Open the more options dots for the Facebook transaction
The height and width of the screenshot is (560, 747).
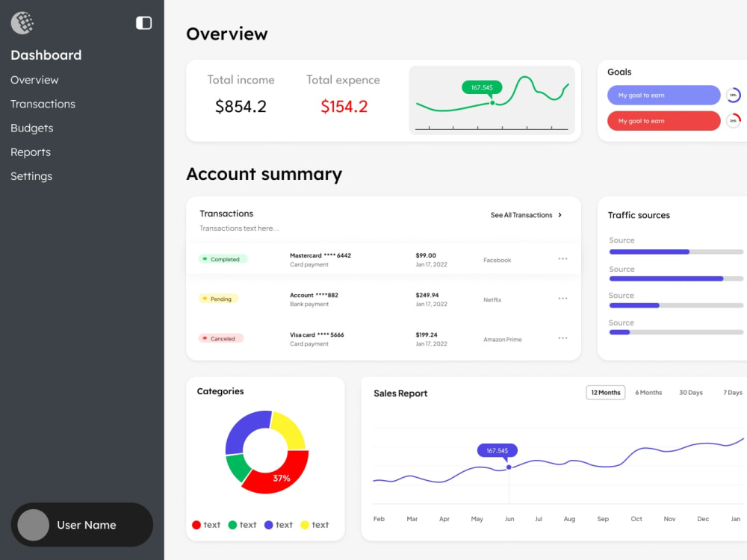click(562, 258)
